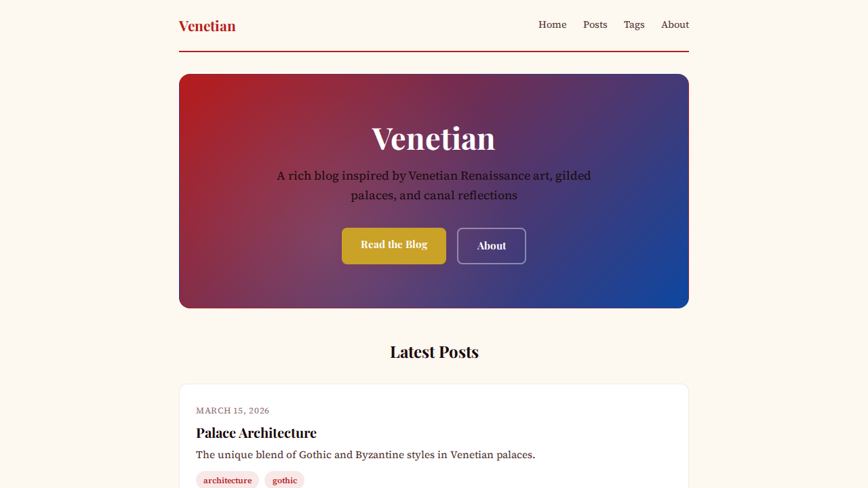Select the architecture tag pill
This screenshot has height=488, width=868.
click(227, 479)
